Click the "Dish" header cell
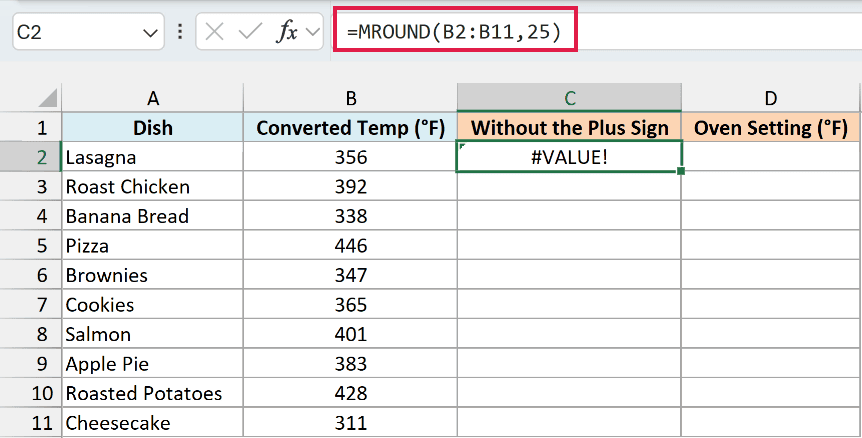 [x=152, y=127]
